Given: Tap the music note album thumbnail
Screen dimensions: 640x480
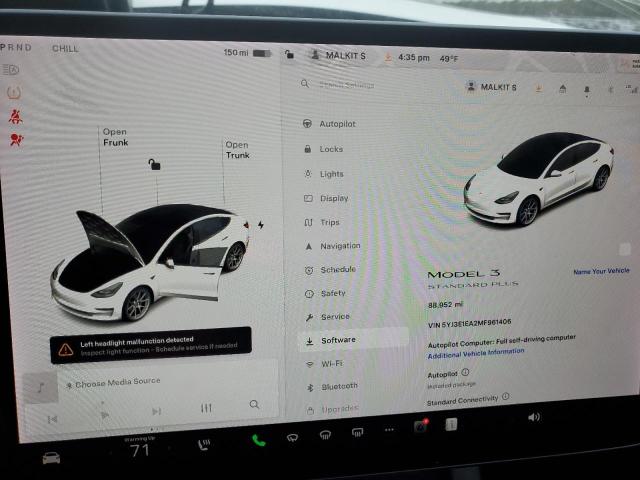Looking at the screenshot, I should (x=40, y=388).
